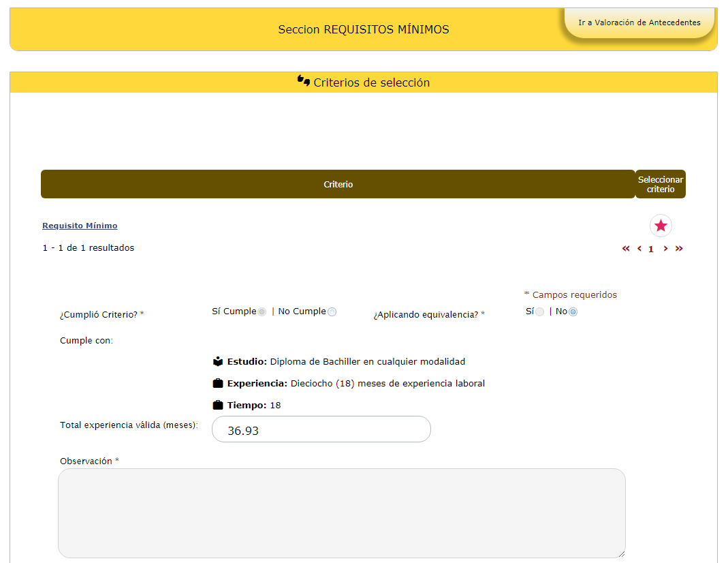Image resolution: width=728 pixels, height=563 pixels.
Task: Open the Requisito Mínimo link
Action: (80, 226)
